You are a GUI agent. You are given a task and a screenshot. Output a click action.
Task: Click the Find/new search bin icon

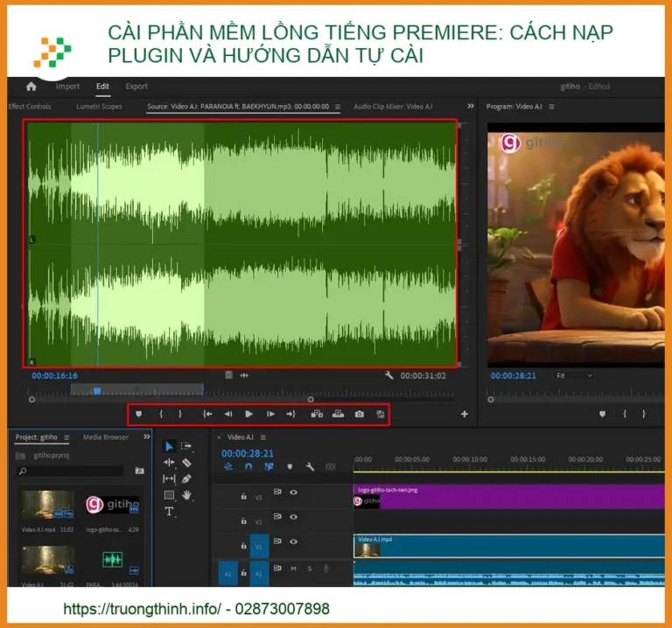click(140, 471)
